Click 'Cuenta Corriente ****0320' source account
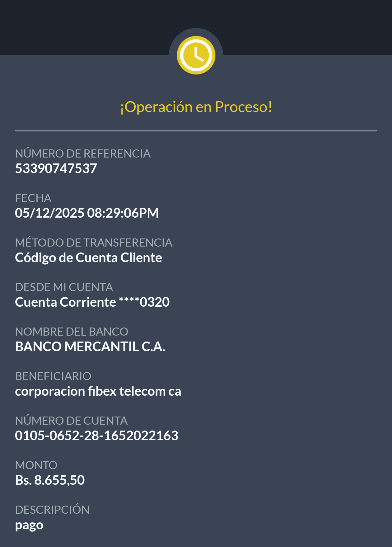 click(x=92, y=302)
